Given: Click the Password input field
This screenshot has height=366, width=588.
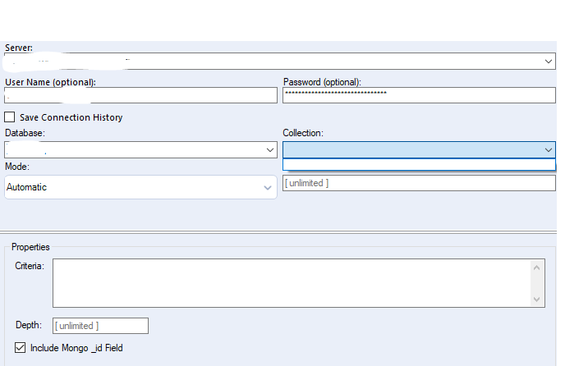Looking at the screenshot, I should tap(419, 95).
